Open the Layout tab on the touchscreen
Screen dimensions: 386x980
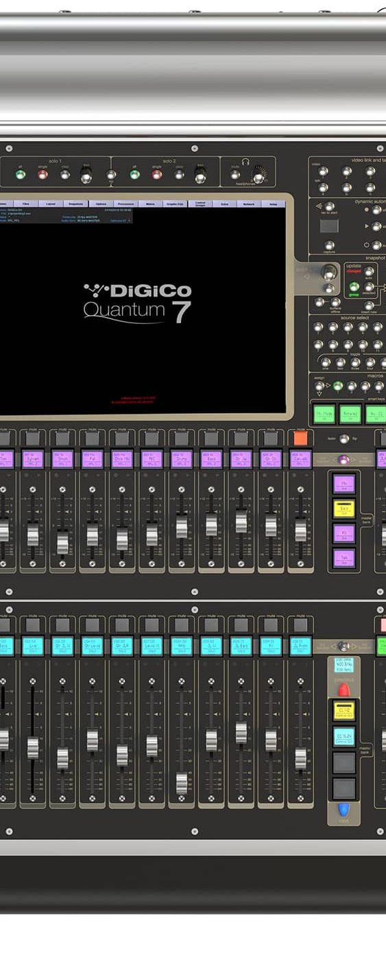point(51,204)
